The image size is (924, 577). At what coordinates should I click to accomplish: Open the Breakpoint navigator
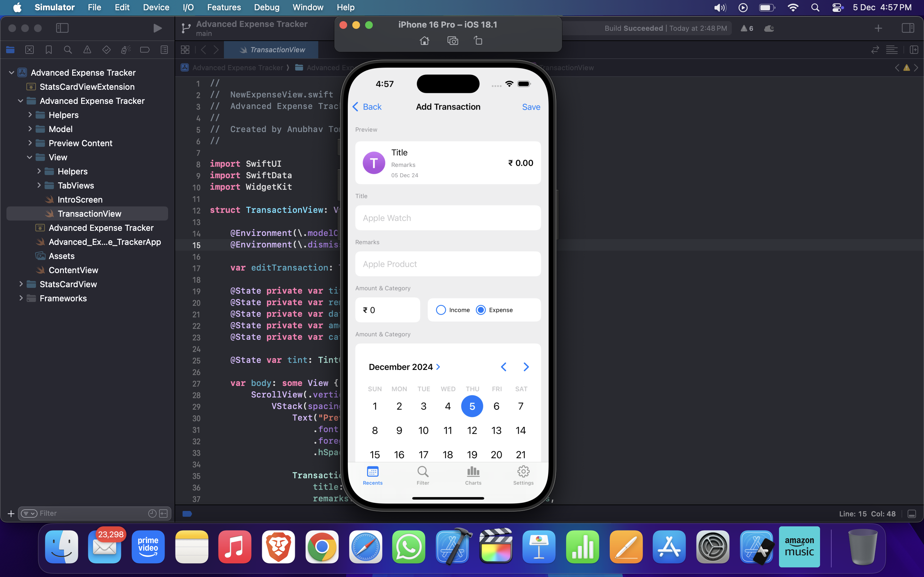tap(145, 50)
